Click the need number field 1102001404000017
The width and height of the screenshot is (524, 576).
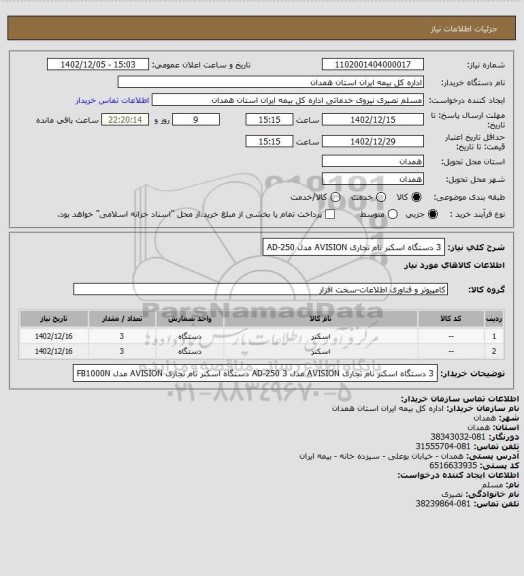[373, 64]
